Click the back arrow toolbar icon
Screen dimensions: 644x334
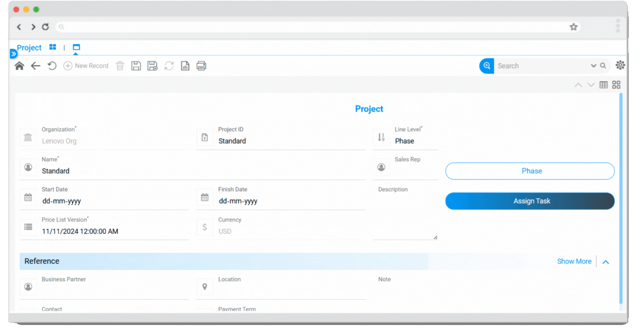pyautogui.click(x=35, y=66)
